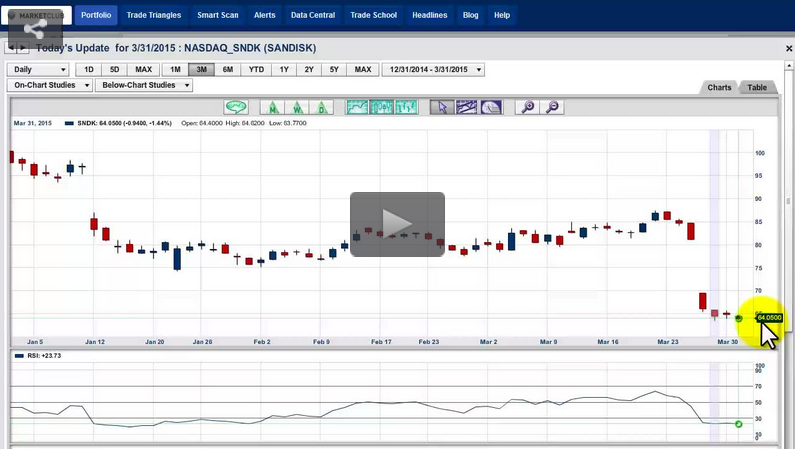This screenshot has height=449, width=795.
Task: Click the zoom out magnifier icon
Action: coord(551,107)
